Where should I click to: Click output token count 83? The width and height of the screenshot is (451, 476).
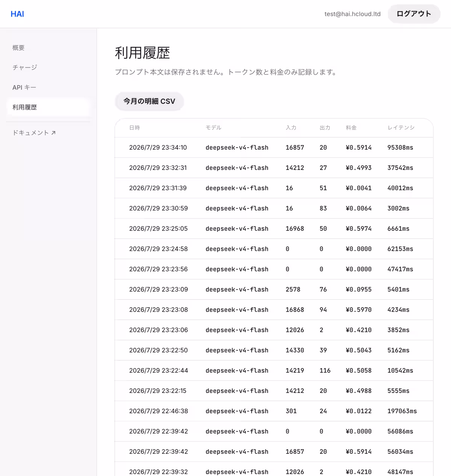pos(323,208)
